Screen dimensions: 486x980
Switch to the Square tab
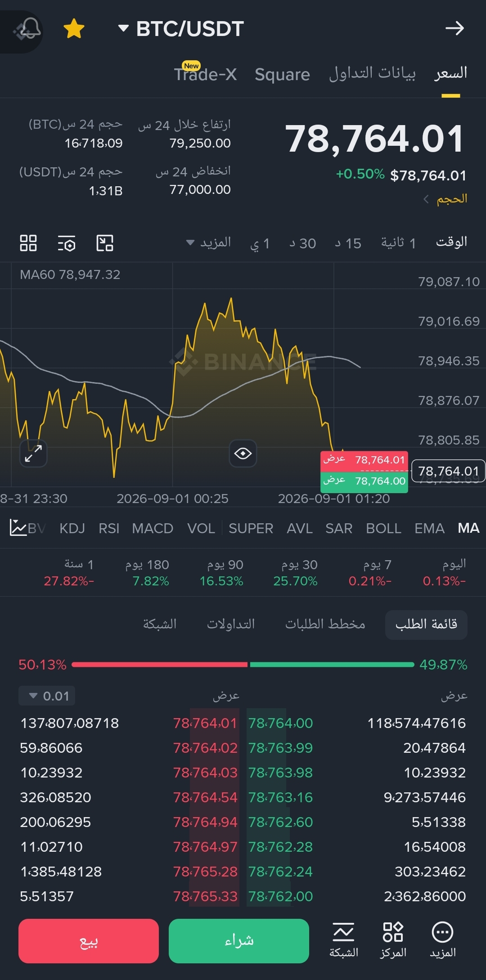point(282,74)
